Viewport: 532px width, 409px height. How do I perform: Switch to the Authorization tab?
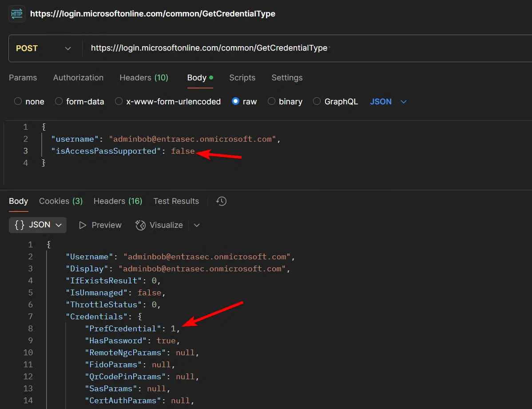pyautogui.click(x=78, y=78)
